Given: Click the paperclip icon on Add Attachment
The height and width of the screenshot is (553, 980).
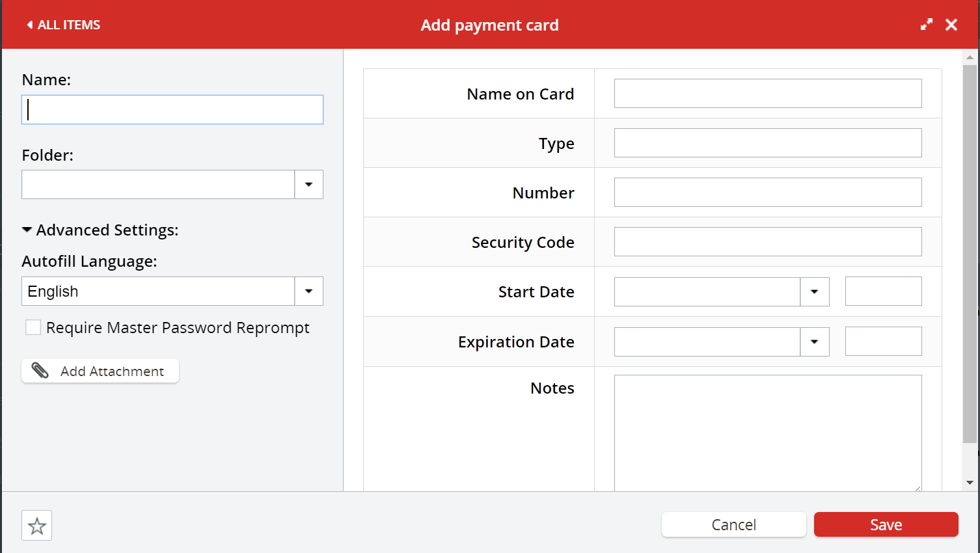Looking at the screenshot, I should [40, 370].
